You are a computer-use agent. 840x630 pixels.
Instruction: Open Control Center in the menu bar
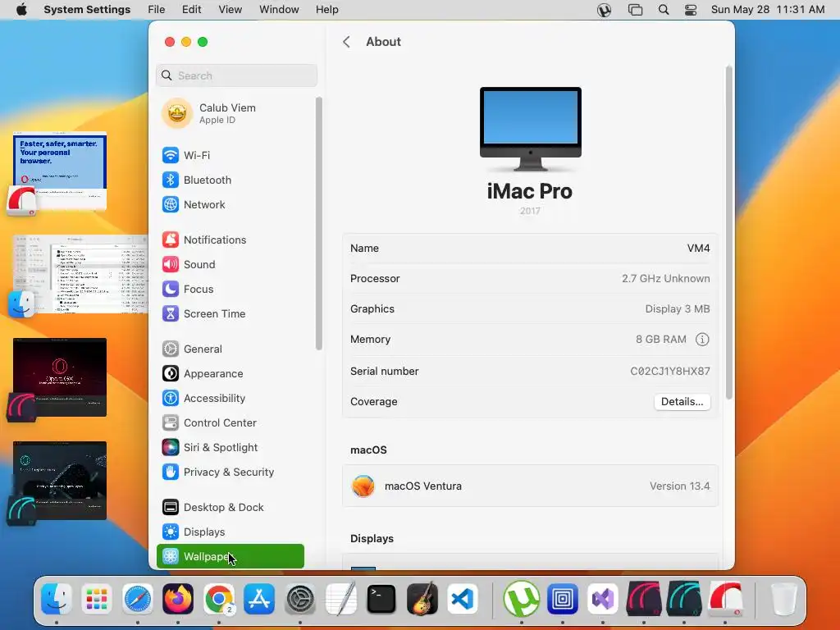(691, 10)
